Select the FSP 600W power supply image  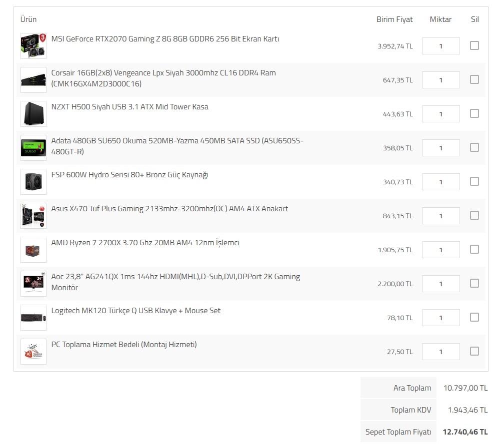[33, 182]
